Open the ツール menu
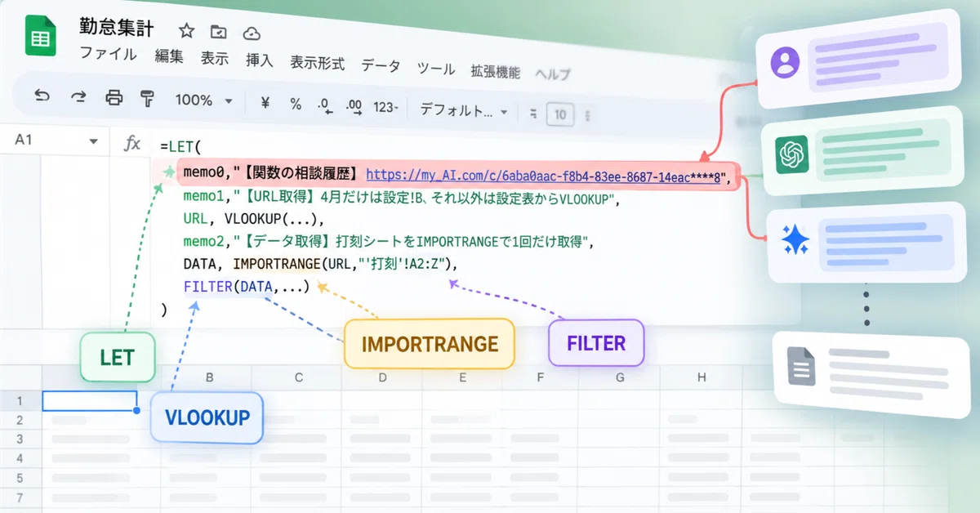Screen dimensions: 980x513 tap(435, 68)
